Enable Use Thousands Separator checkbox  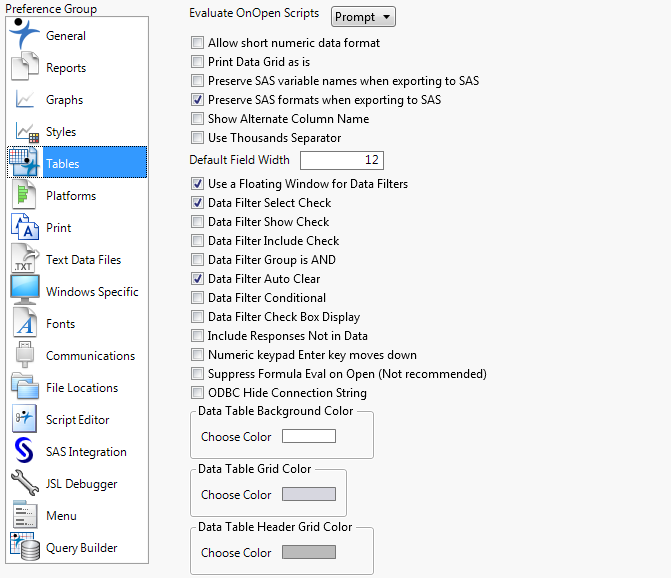tap(198, 138)
